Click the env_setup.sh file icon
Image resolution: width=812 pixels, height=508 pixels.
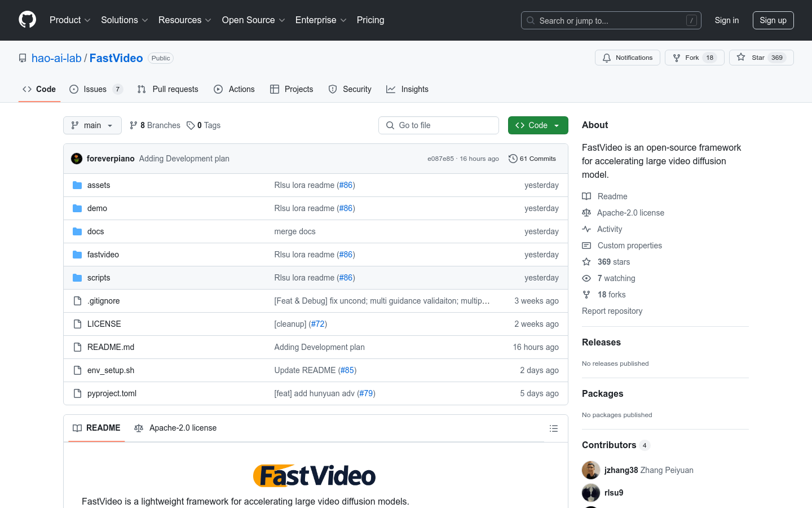tap(77, 370)
